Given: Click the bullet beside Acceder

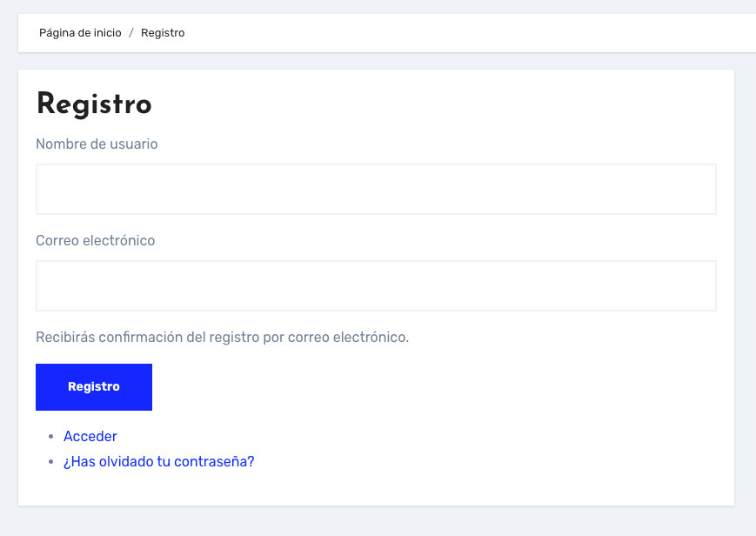Looking at the screenshot, I should pyautogui.click(x=51, y=437).
